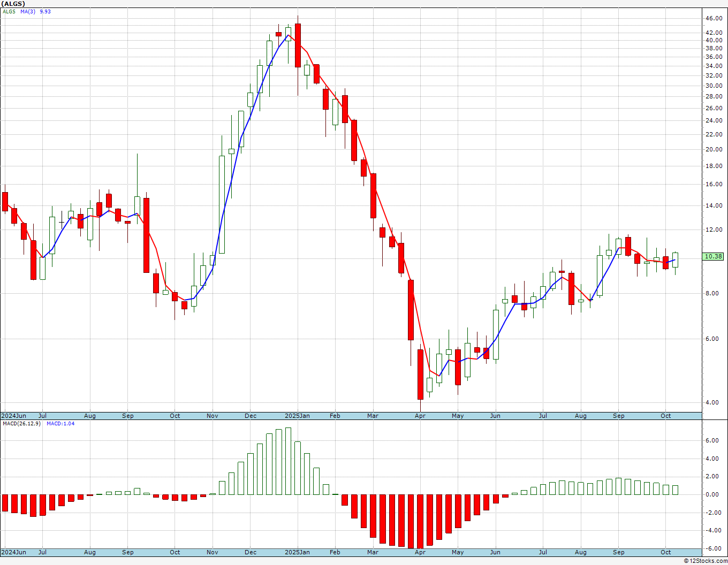Select the 9.93 moving average value text

tap(45, 11)
